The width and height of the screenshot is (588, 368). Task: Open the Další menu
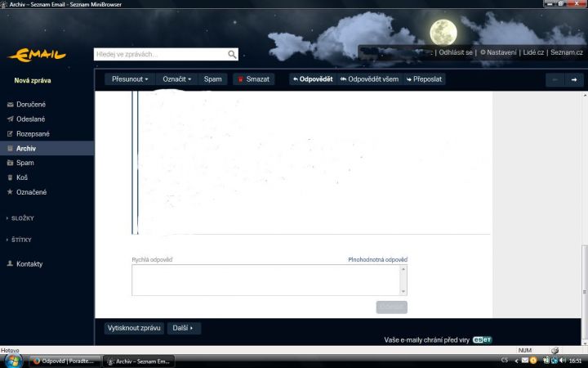(x=184, y=328)
